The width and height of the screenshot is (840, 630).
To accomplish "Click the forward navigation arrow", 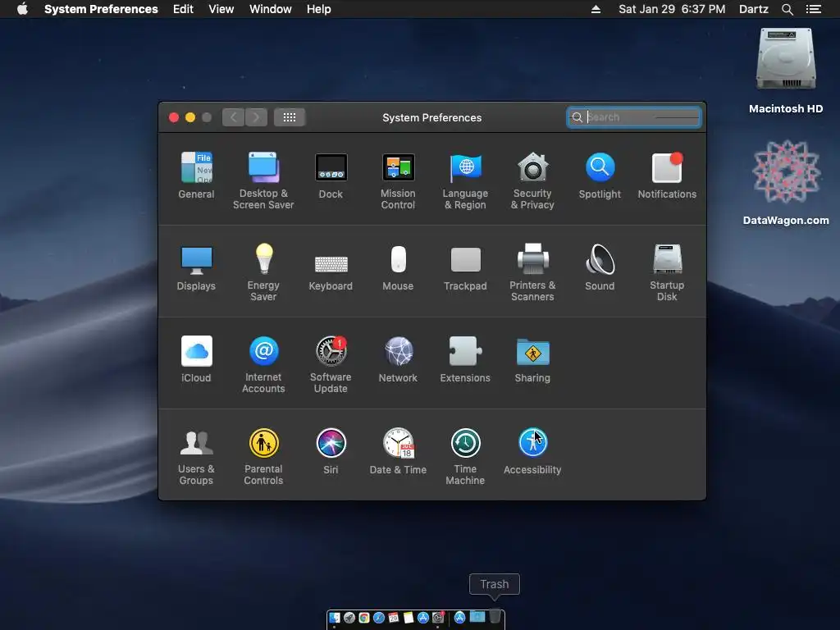I will pos(257,117).
